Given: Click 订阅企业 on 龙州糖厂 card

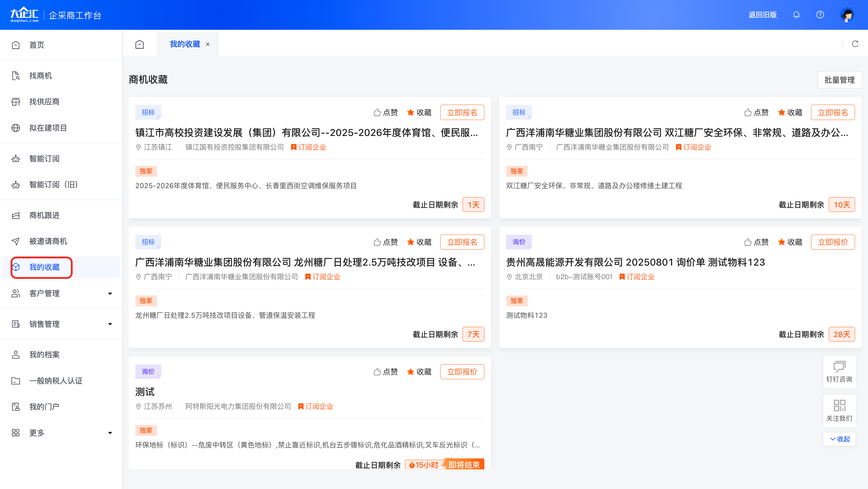Looking at the screenshot, I should coord(323,277).
